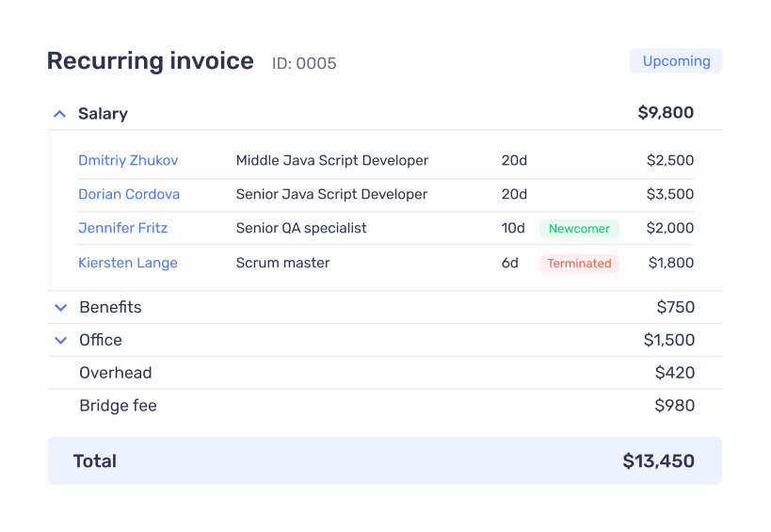
Task: Click the Upcoming status badge
Action: pos(676,61)
